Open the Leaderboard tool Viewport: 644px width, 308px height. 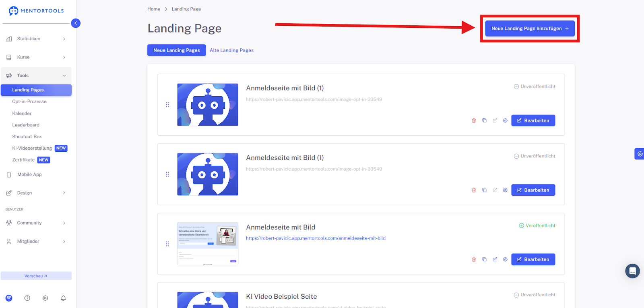(26, 125)
